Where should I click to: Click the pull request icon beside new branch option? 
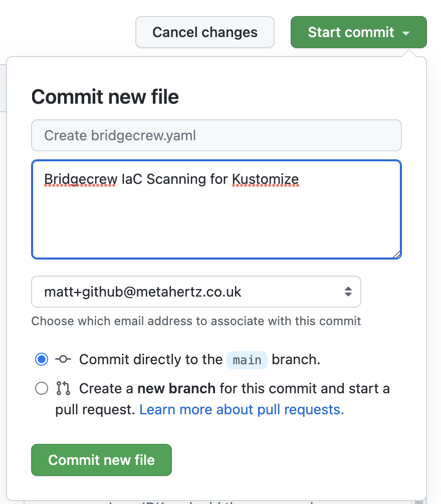(63, 388)
